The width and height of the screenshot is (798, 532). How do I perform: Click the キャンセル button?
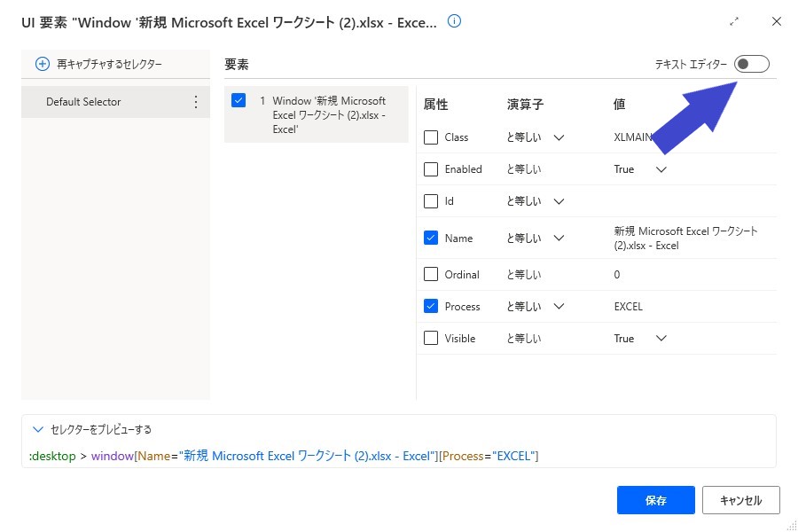[740, 500]
